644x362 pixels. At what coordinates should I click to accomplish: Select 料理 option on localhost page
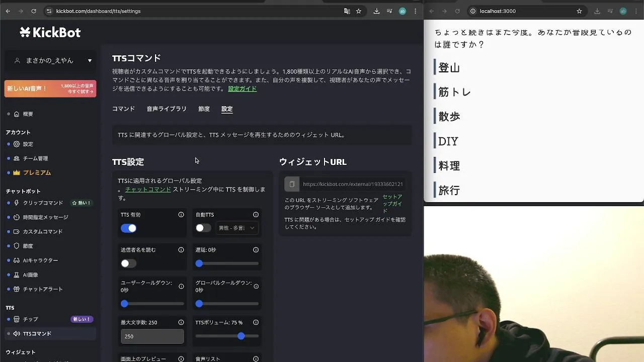pyautogui.click(x=449, y=166)
